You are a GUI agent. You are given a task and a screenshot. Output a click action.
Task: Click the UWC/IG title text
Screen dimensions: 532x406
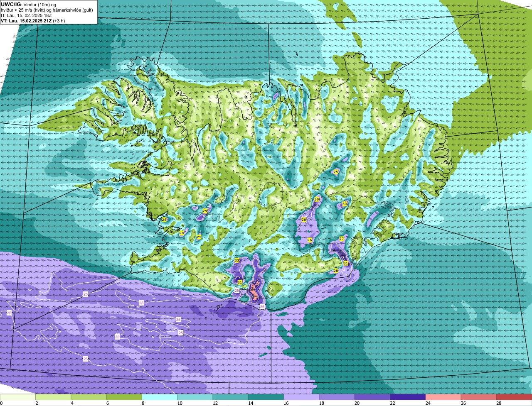10,4
